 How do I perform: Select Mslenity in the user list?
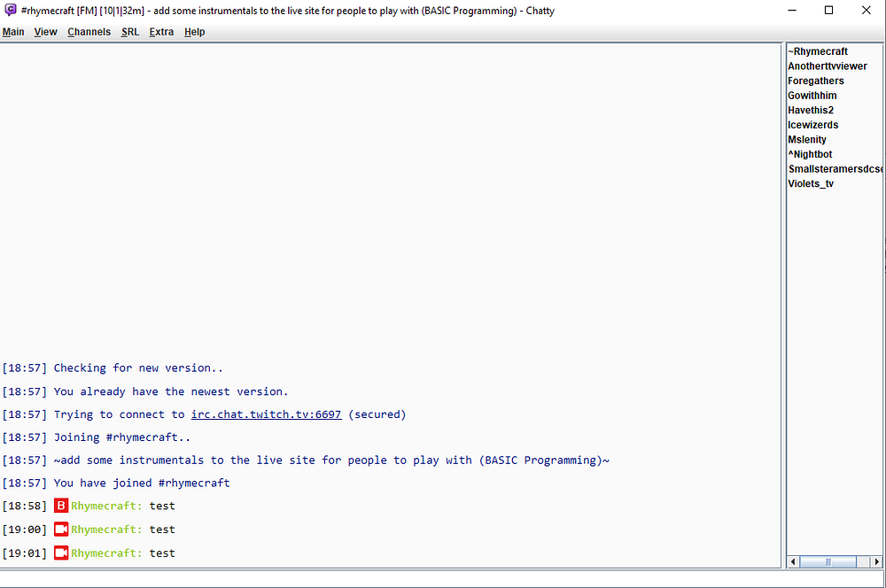pos(807,140)
